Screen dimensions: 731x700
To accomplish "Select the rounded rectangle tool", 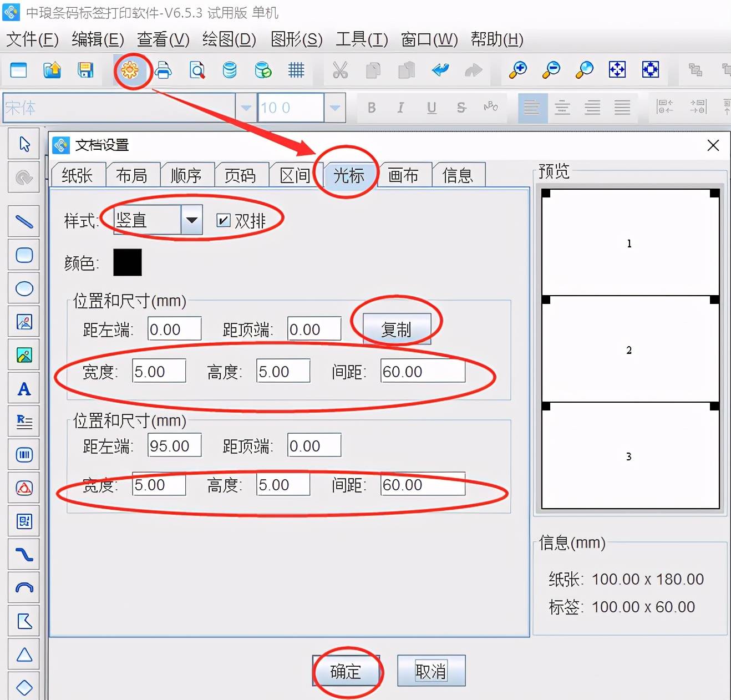I will [x=24, y=255].
